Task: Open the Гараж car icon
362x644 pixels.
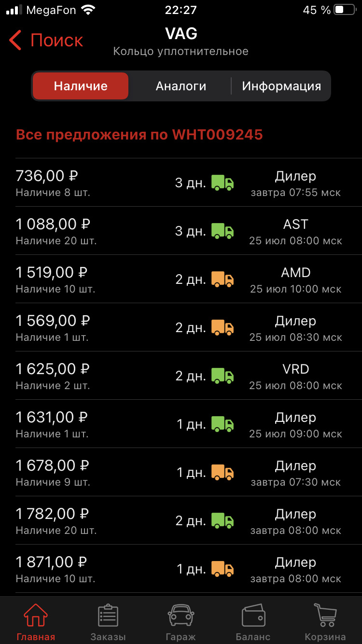Action: pos(181,616)
